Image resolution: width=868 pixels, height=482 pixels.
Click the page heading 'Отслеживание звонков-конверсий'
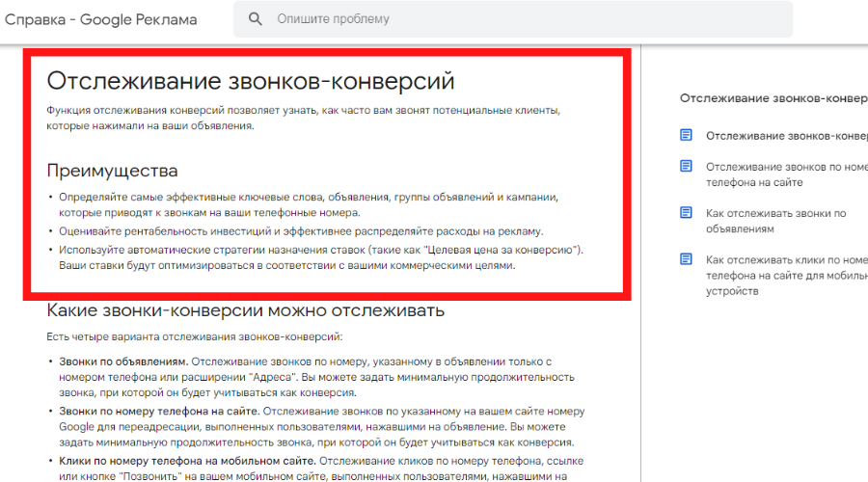coord(250,81)
